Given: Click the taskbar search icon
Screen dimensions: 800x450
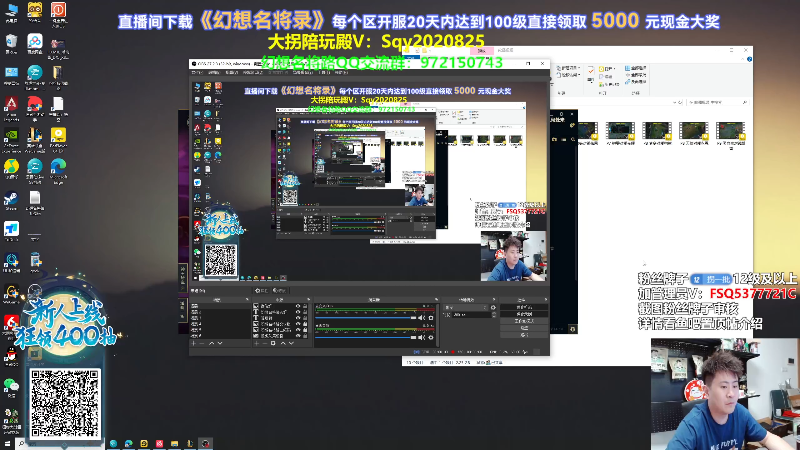Looking at the screenshot, I should click(x=21, y=443).
